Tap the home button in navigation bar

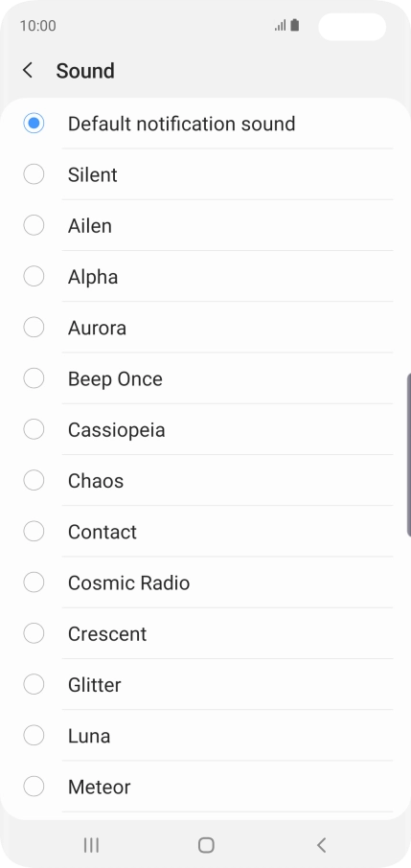pos(206,845)
